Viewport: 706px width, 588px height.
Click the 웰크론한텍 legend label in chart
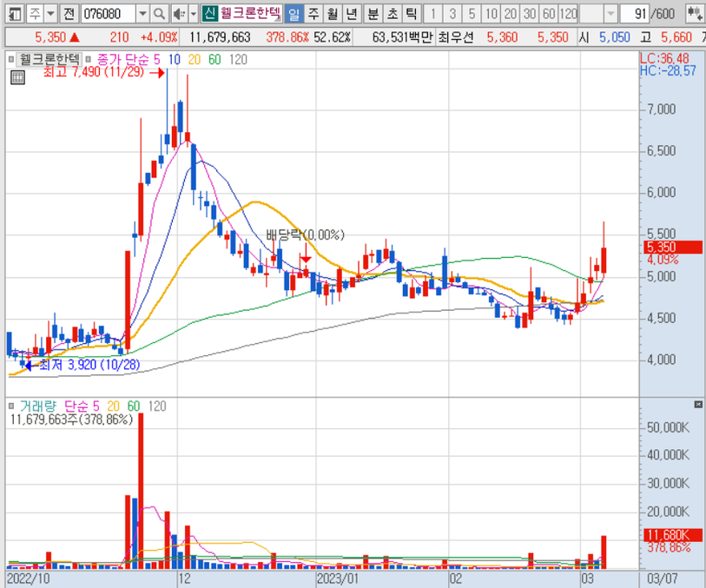click(x=49, y=59)
